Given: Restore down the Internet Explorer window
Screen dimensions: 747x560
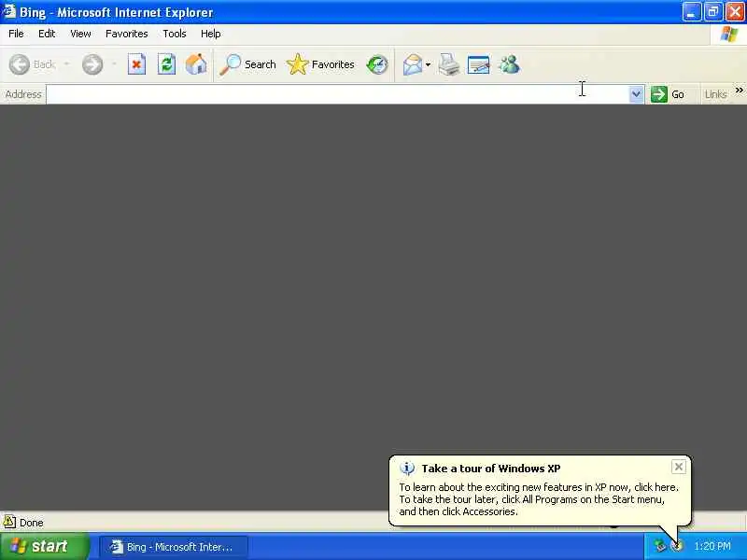Looking at the screenshot, I should [713, 12].
